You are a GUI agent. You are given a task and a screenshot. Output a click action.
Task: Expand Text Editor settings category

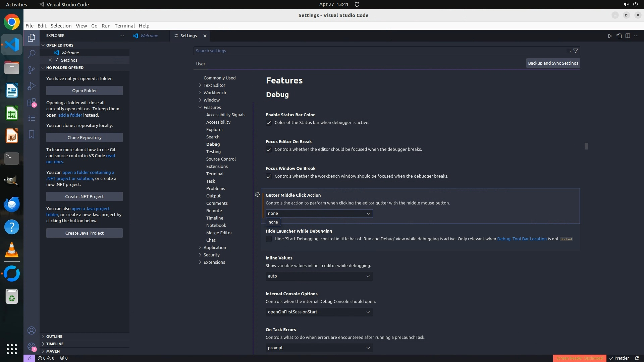214,85
